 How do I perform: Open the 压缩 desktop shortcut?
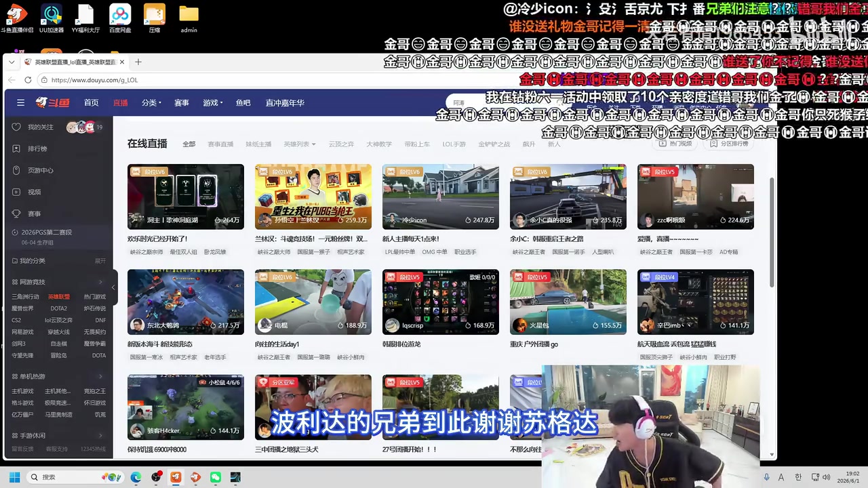tap(155, 18)
